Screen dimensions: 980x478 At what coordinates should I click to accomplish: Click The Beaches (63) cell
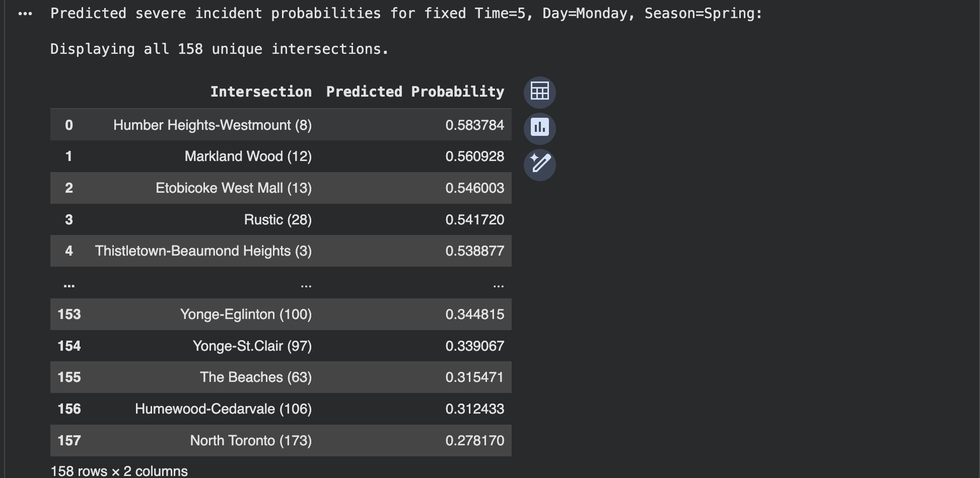[x=255, y=377]
